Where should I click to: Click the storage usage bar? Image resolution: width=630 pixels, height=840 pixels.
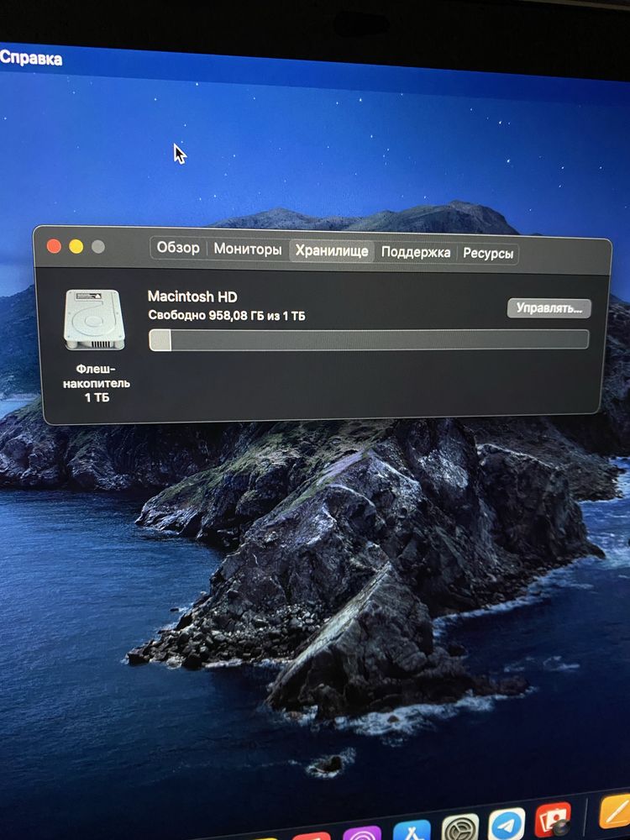tap(369, 340)
